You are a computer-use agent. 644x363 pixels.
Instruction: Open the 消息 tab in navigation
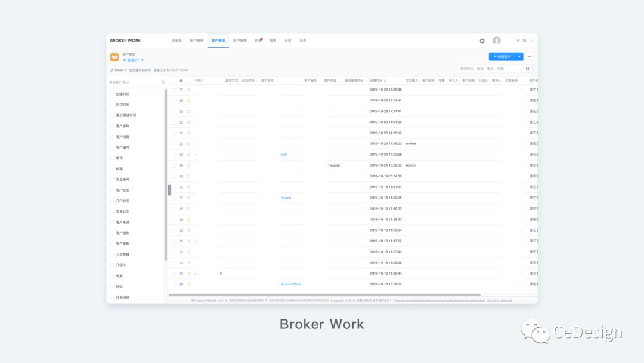point(303,41)
